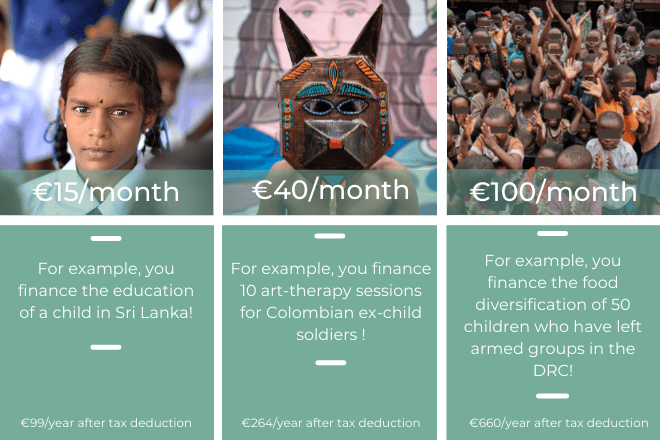Choose the €15/month donation option
The width and height of the screenshot is (660, 440).
pyautogui.click(x=106, y=192)
